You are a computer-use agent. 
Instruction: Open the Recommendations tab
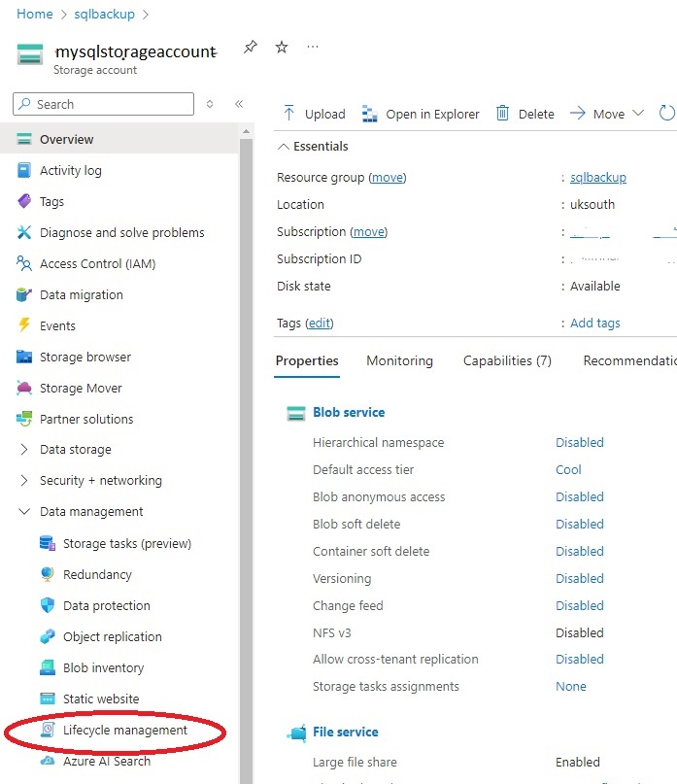tap(630, 360)
